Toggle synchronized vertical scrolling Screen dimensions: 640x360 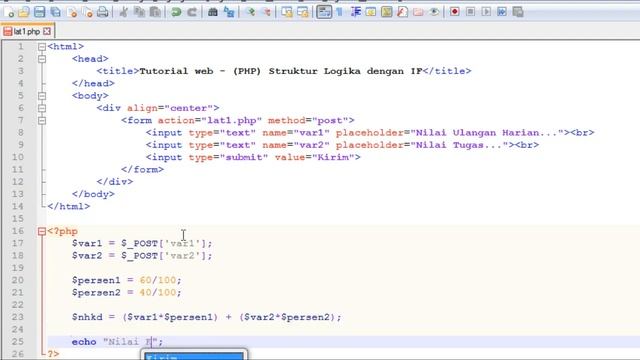click(287, 12)
